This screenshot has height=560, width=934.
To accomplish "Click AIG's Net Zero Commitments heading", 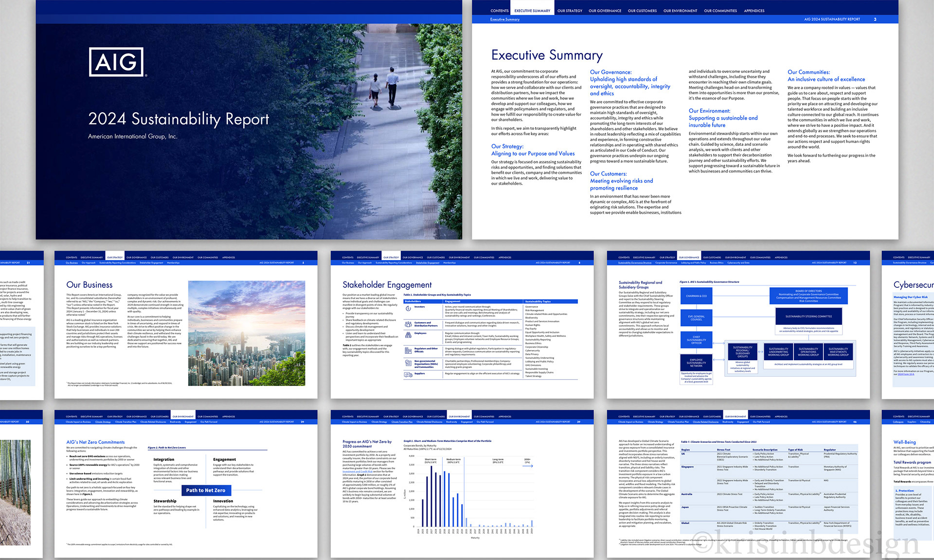I will click(95, 442).
